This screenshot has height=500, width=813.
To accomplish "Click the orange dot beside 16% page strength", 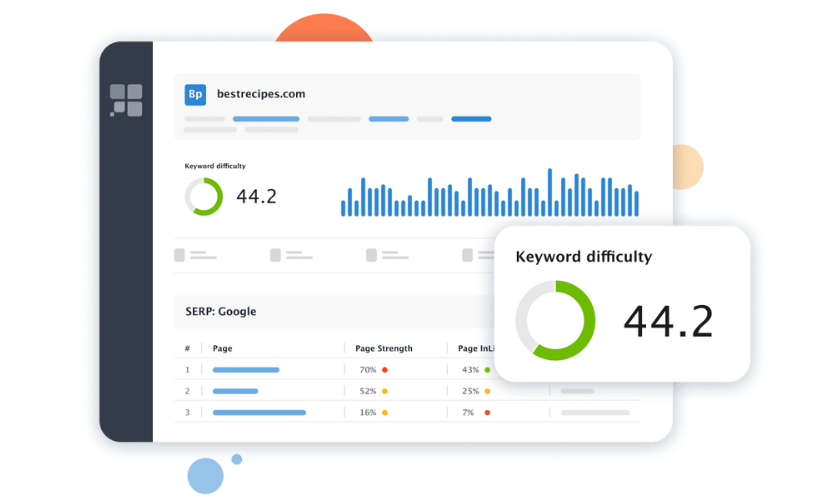I will 385,413.
